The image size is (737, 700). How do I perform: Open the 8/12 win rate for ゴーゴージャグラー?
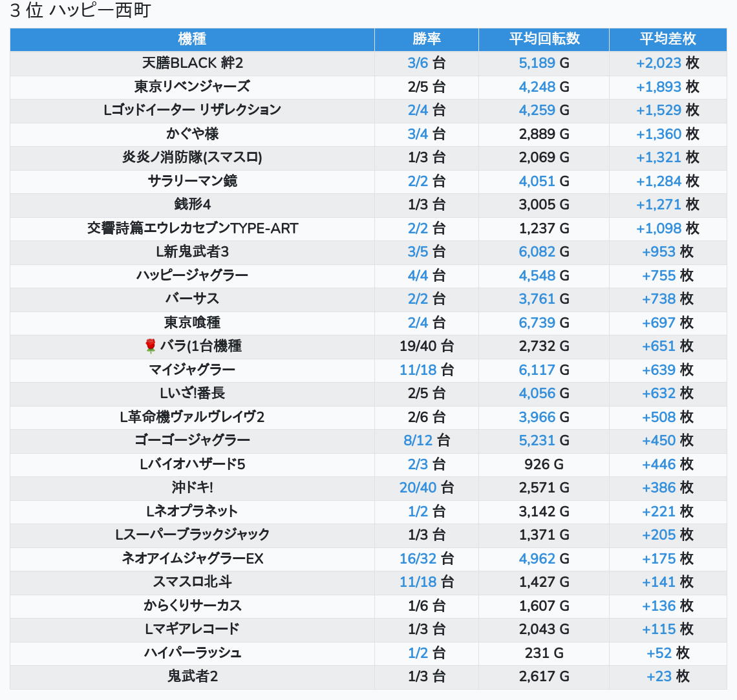418,440
